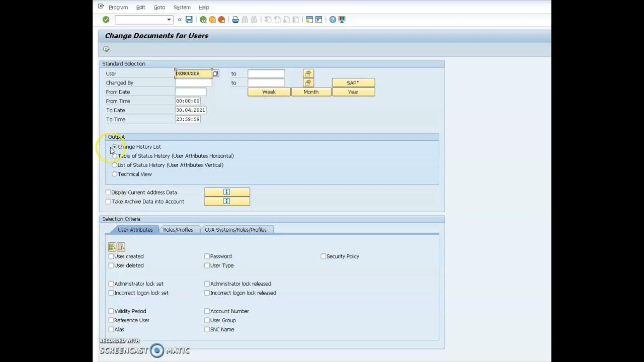Click the green Back icon
The width and height of the screenshot is (644, 362).
click(203, 20)
